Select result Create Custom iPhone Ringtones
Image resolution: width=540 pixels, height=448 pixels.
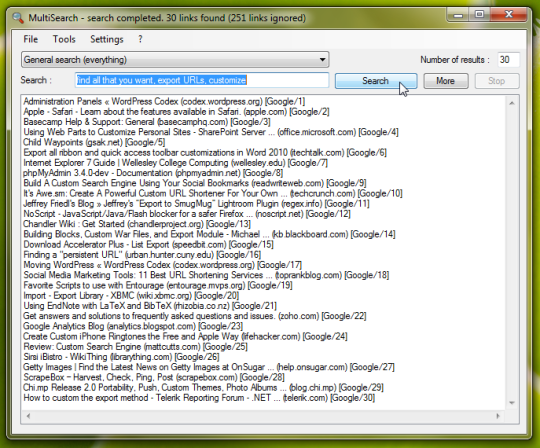tap(185, 336)
